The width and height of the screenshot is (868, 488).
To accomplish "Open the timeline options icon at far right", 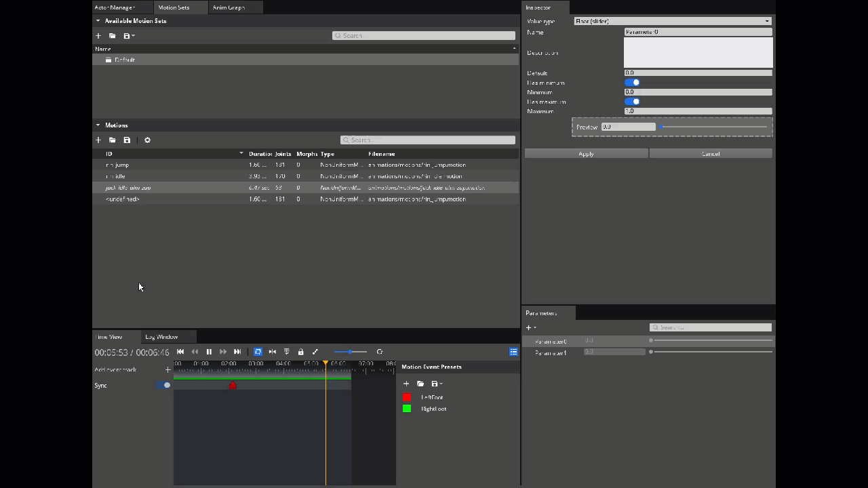I will 513,352.
